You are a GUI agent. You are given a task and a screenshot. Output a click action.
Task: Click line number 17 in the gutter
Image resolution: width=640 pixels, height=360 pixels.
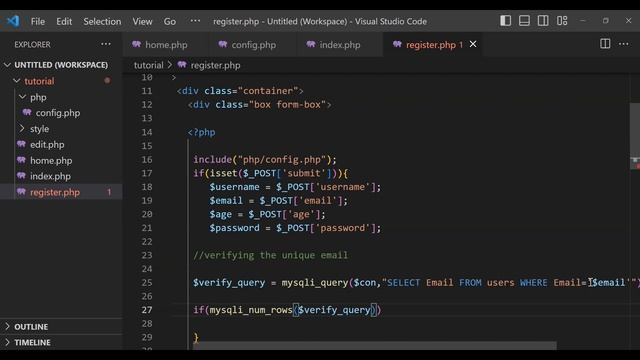pos(147,173)
